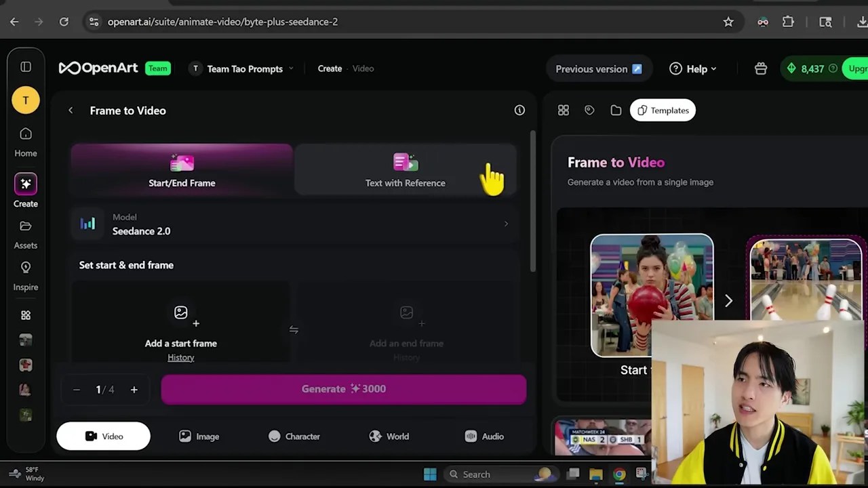Expand the Help menu

pyautogui.click(x=693, y=68)
